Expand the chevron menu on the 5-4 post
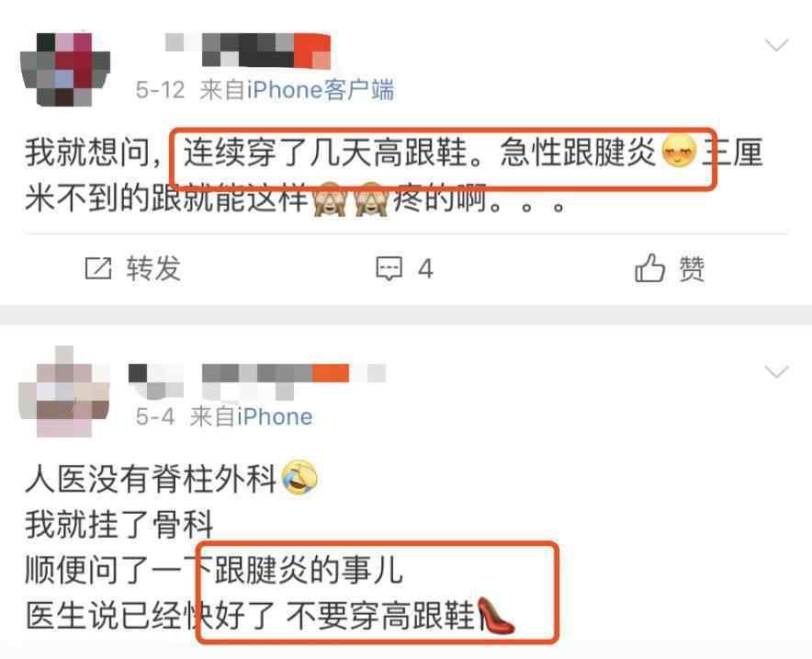 point(776,371)
